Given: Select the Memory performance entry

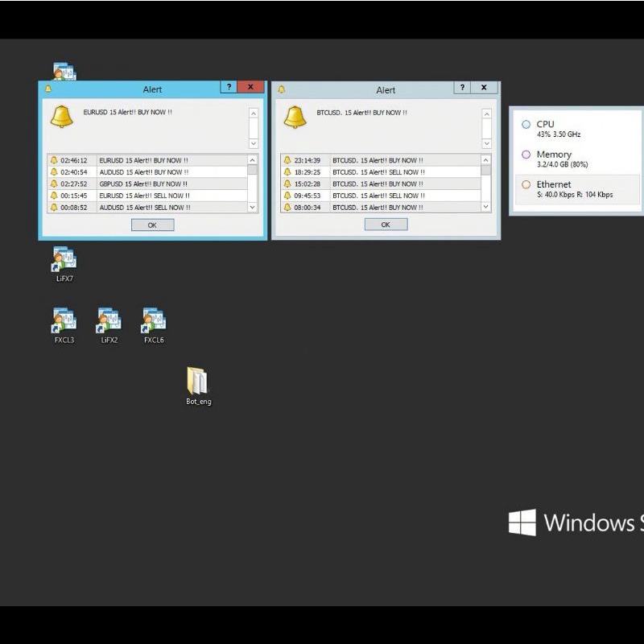Looking at the screenshot, I should pyautogui.click(x=576, y=159).
